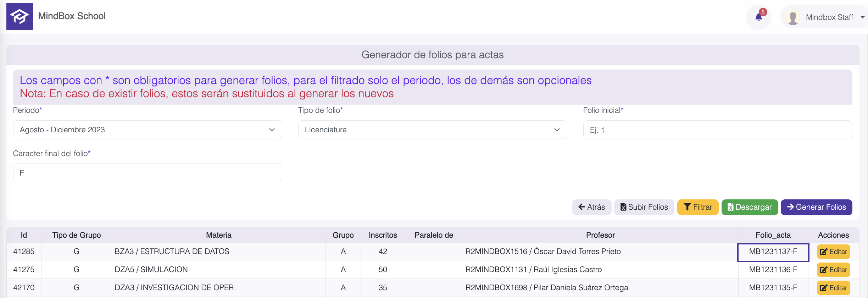Click the Subir Folios button
868x298 pixels.
coord(644,207)
